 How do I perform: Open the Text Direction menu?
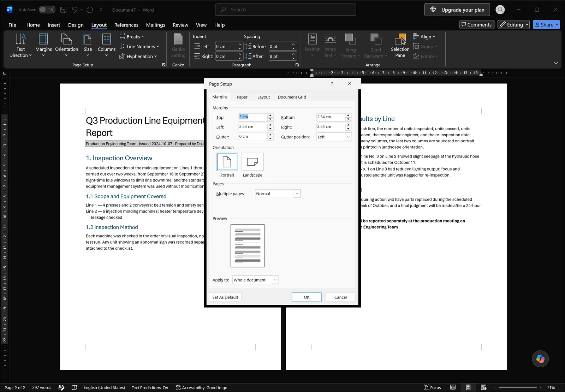[x=20, y=45]
